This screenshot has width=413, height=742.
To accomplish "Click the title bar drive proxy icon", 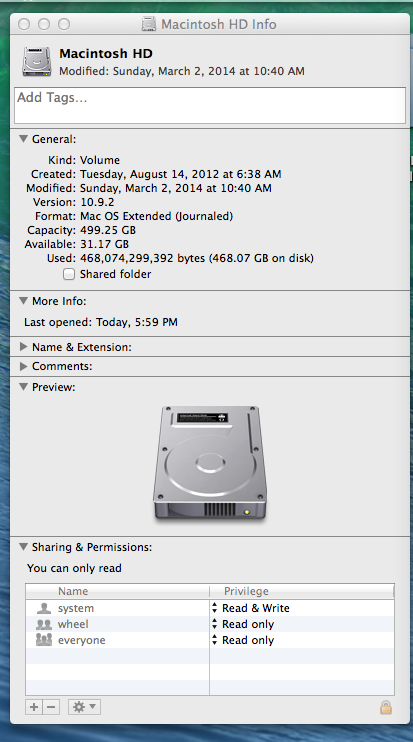I will coord(149,24).
